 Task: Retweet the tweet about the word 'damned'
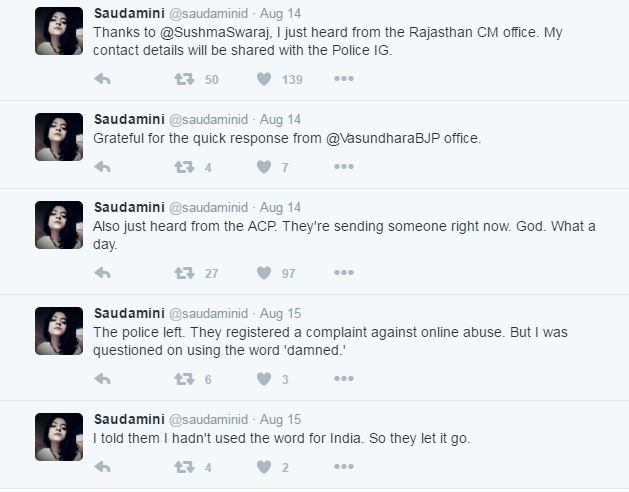(x=184, y=379)
